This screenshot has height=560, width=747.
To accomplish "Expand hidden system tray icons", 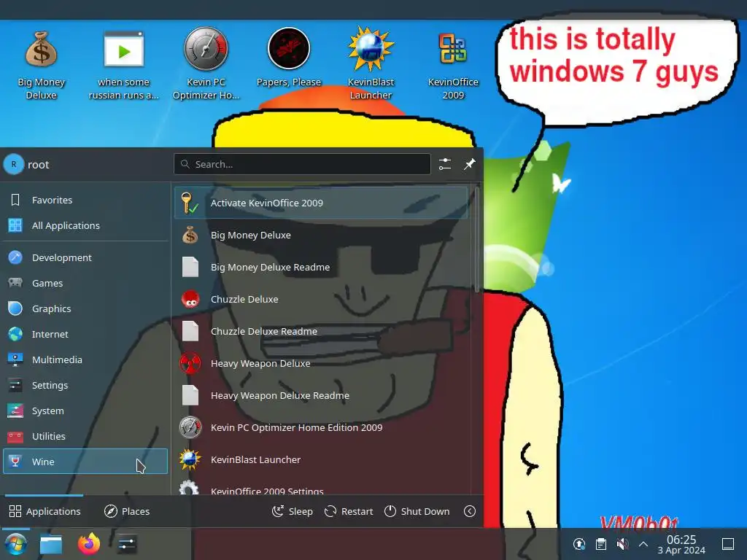I will pos(643,544).
